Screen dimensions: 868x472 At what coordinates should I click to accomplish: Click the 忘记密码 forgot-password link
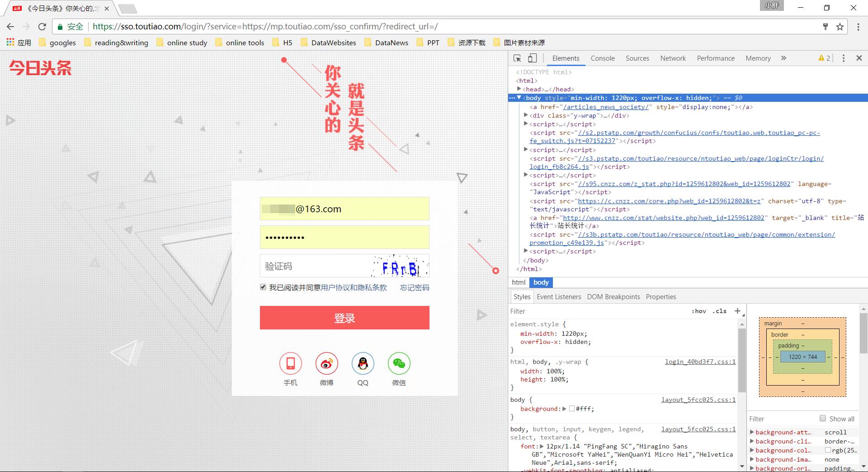tap(414, 287)
